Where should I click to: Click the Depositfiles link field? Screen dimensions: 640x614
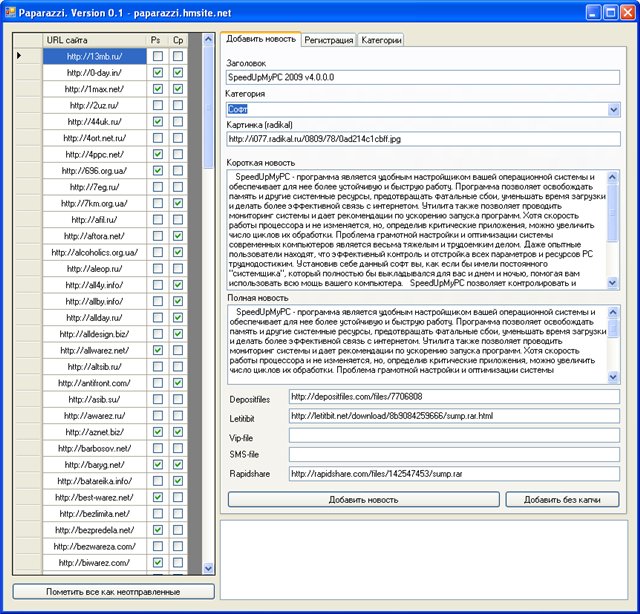[x=454, y=396]
